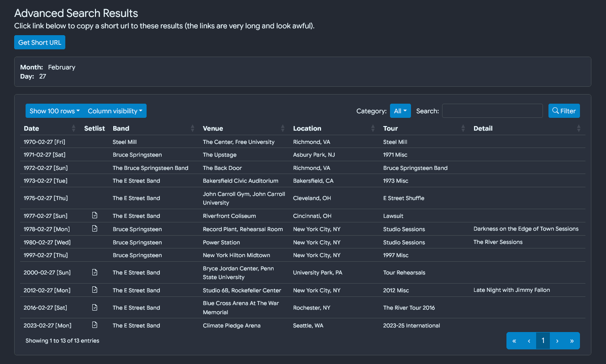Sort by the Tour column header

tap(390, 128)
